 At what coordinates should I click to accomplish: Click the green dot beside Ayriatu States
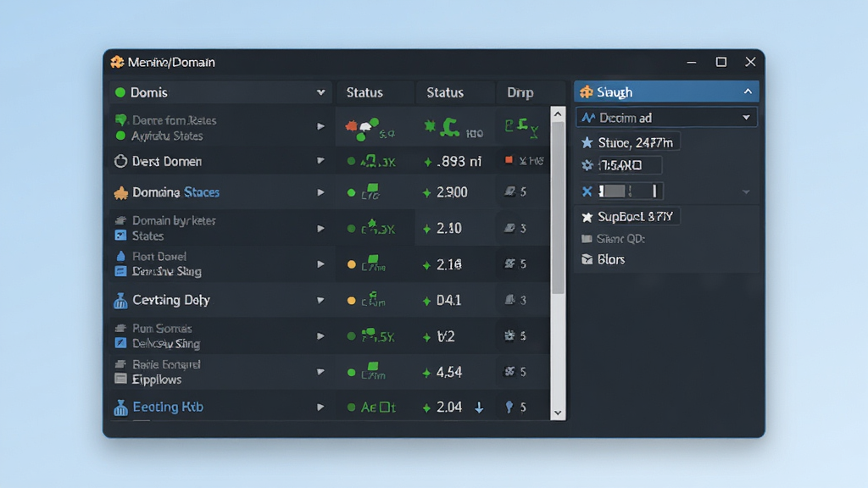tap(120, 136)
